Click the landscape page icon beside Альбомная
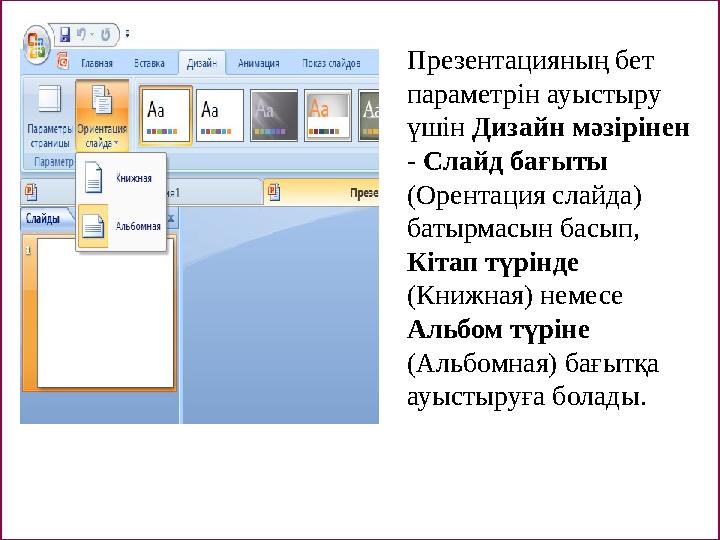720x540 pixels. pyautogui.click(x=93, y=226)
